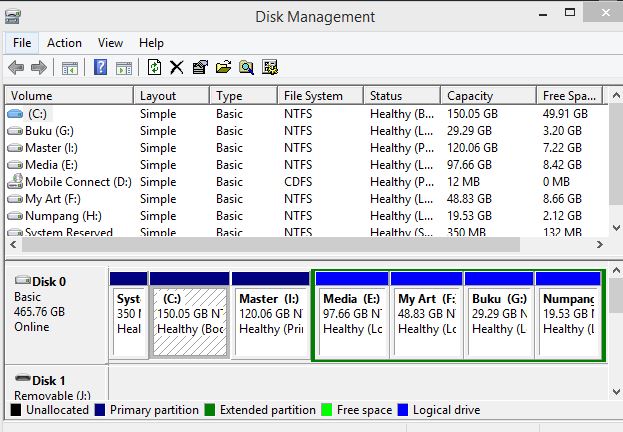Select the My Art (F:) drive icon
Screen dimensions: 623x432
point(15,199)
